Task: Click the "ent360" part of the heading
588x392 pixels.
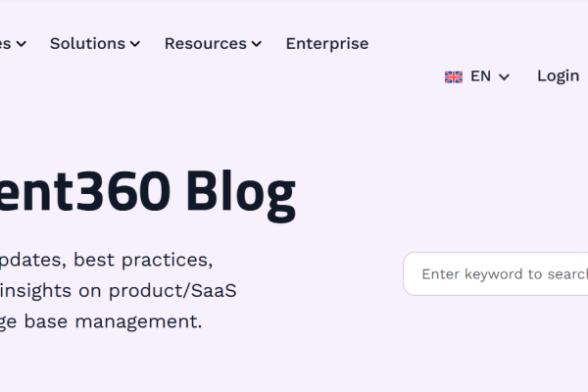Action: [x=83, y=194]
